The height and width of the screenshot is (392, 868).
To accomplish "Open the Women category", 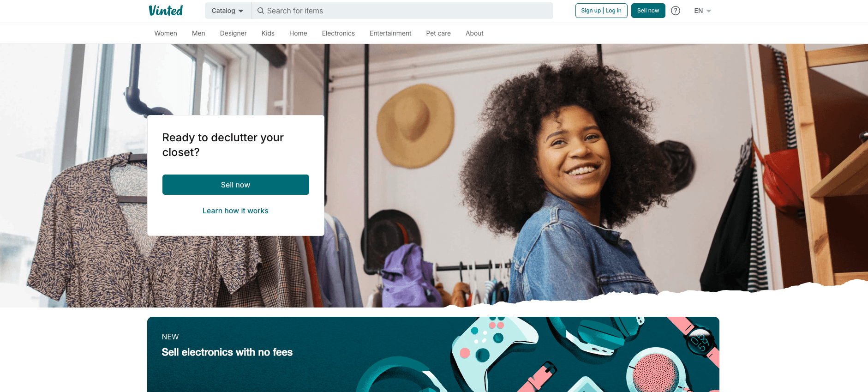I will pyautogui.click(x=166, y=33).
